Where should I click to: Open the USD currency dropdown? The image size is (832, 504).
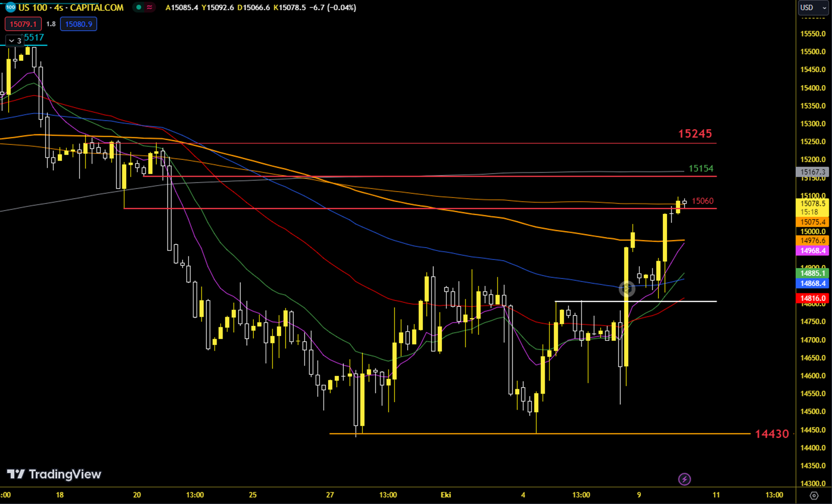pos(813,8)
